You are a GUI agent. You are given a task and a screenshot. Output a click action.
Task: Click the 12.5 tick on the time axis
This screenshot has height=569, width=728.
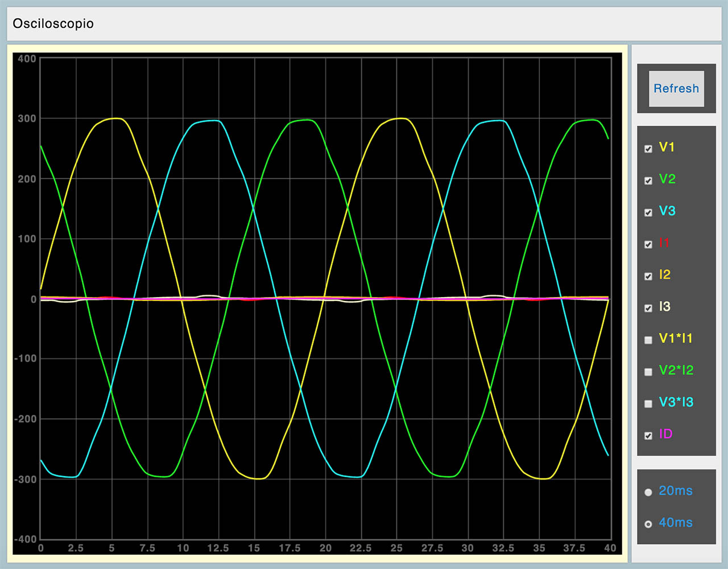click(218, 549)
